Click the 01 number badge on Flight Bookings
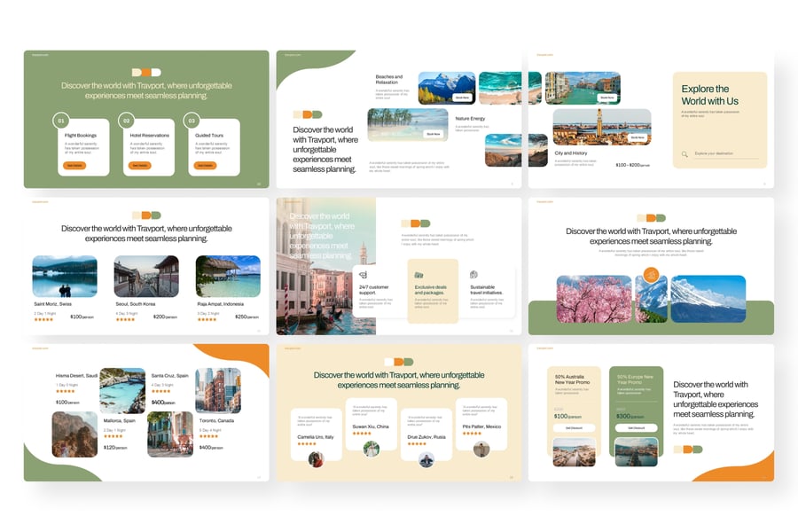 pyautogui.click(x=61, y=121)
